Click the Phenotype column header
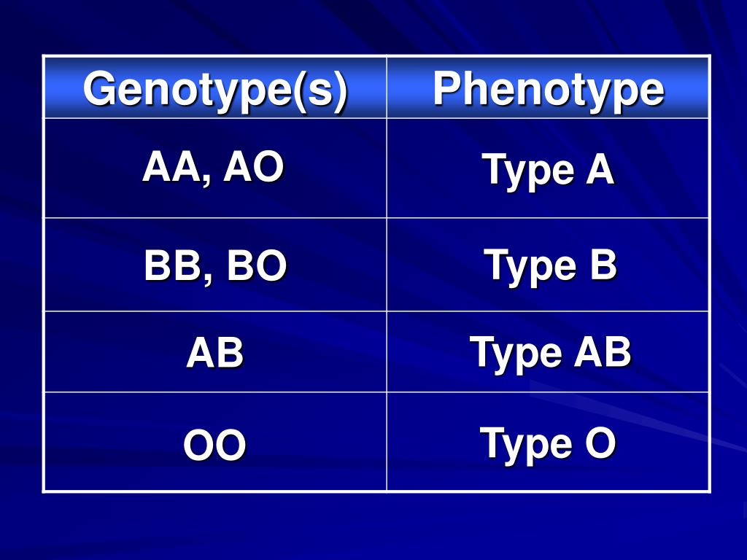The width and height of the screenshot is (747, 560). (548, 87)
